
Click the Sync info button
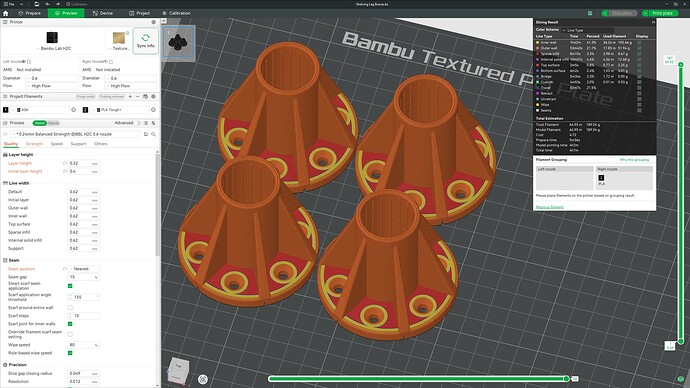146,41
